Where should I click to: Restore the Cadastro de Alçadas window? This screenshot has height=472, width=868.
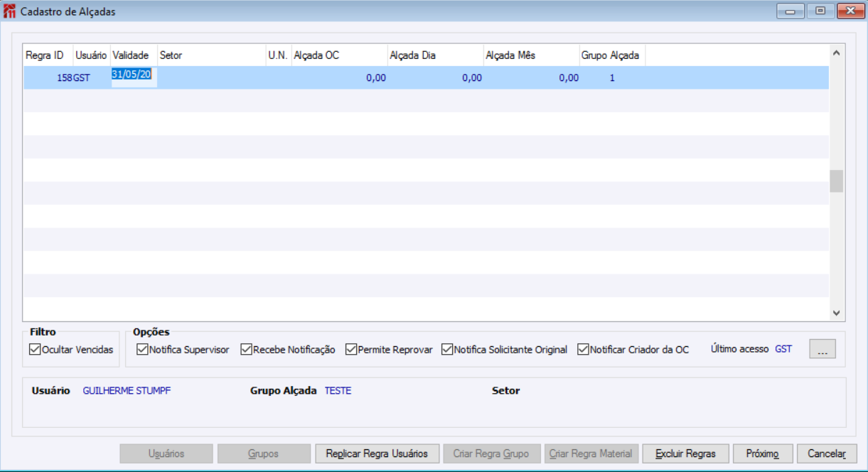tap(820, 11)
